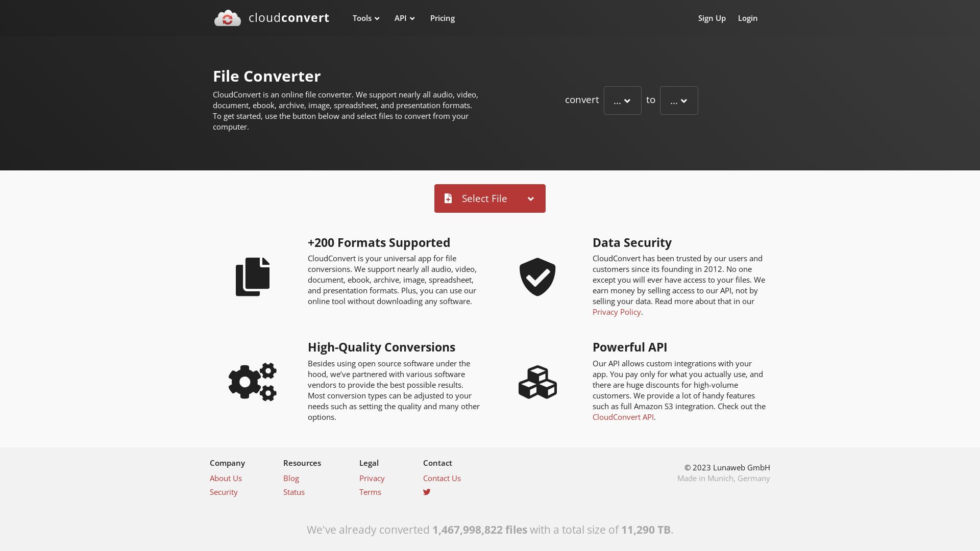The image size is (980, 551).
Task: Click the Sign Up button
Action: 712,18
